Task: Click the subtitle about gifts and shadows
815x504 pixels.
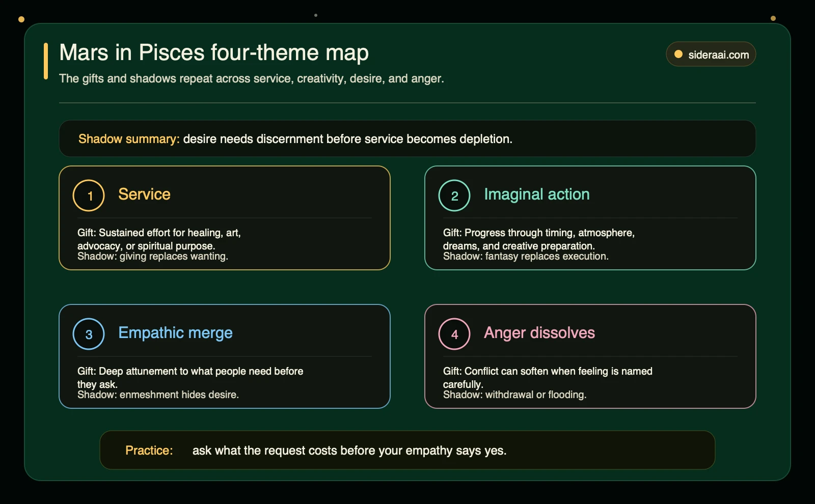Action: pos(252,78)
